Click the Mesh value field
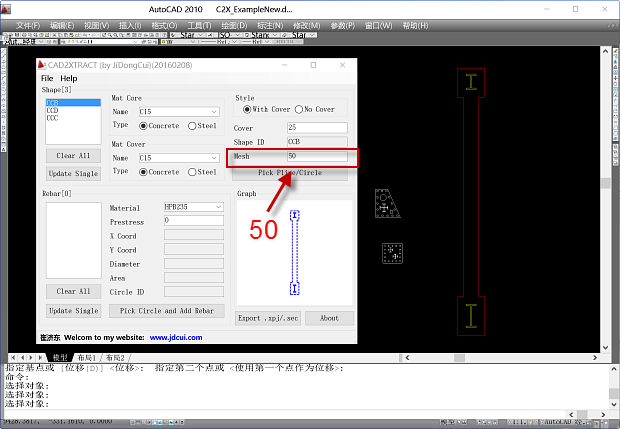The image size is (620, 429). pyautogui.click(x=317, y=156)
